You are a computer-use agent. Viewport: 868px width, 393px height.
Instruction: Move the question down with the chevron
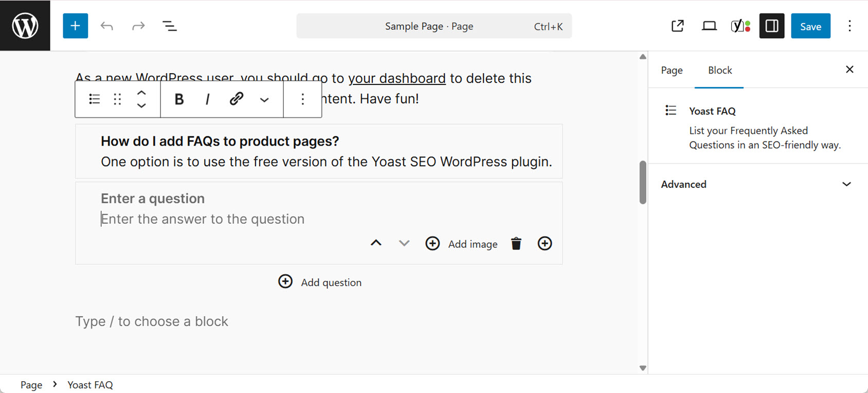(x=404, y=243)
